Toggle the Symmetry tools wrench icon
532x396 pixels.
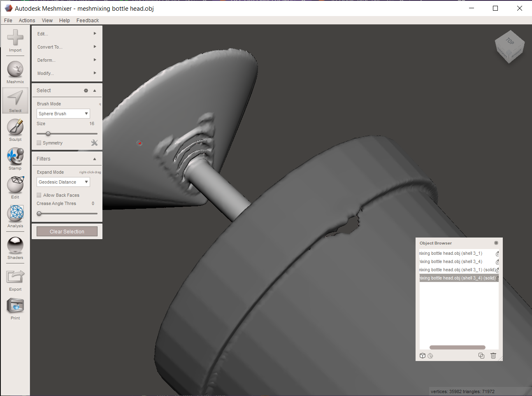point(94,143)
